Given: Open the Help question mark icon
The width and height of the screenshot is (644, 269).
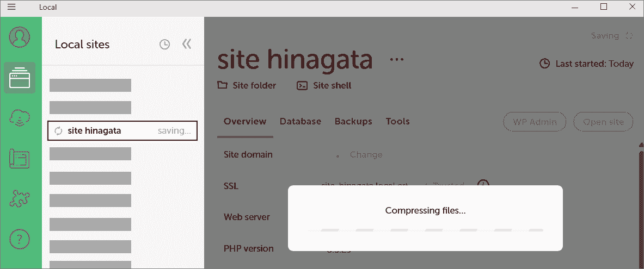Looking at the screenshot, I should point(19,239).
